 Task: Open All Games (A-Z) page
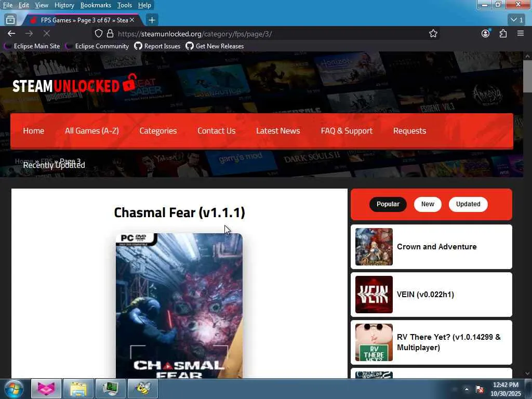tap(92, 131)
